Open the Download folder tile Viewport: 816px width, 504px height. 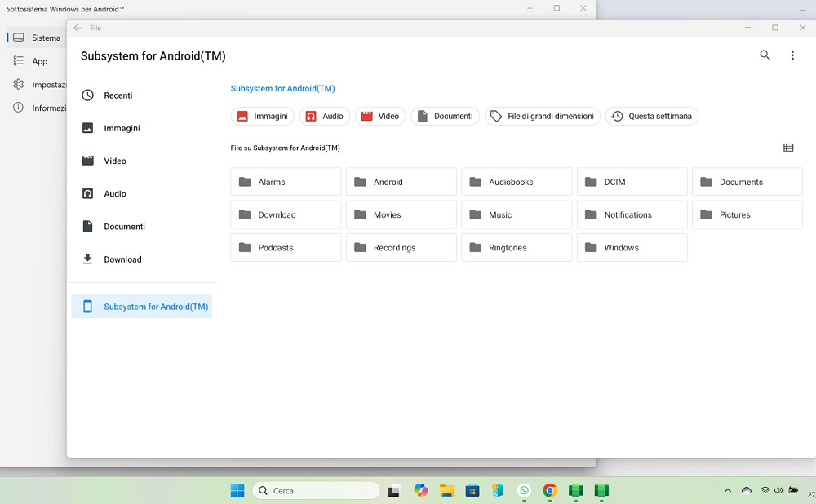pos(286,214)
